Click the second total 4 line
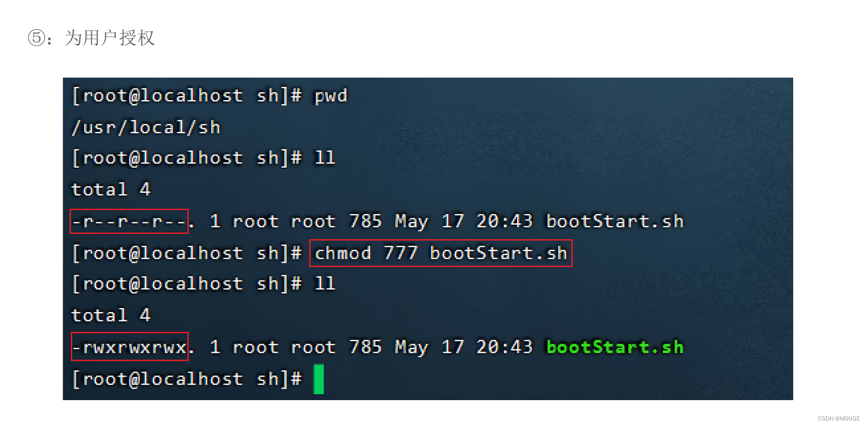 tap(111, 315)
